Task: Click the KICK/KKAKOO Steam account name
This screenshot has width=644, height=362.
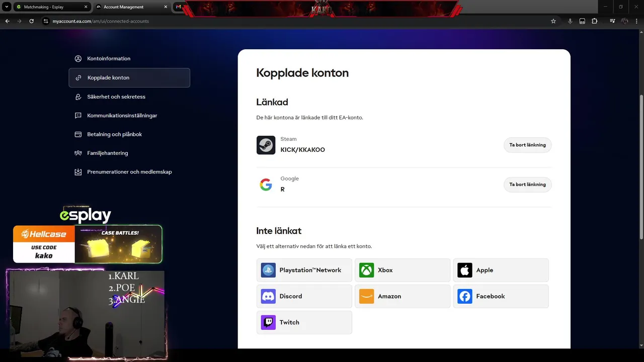Action: point(303,150)
